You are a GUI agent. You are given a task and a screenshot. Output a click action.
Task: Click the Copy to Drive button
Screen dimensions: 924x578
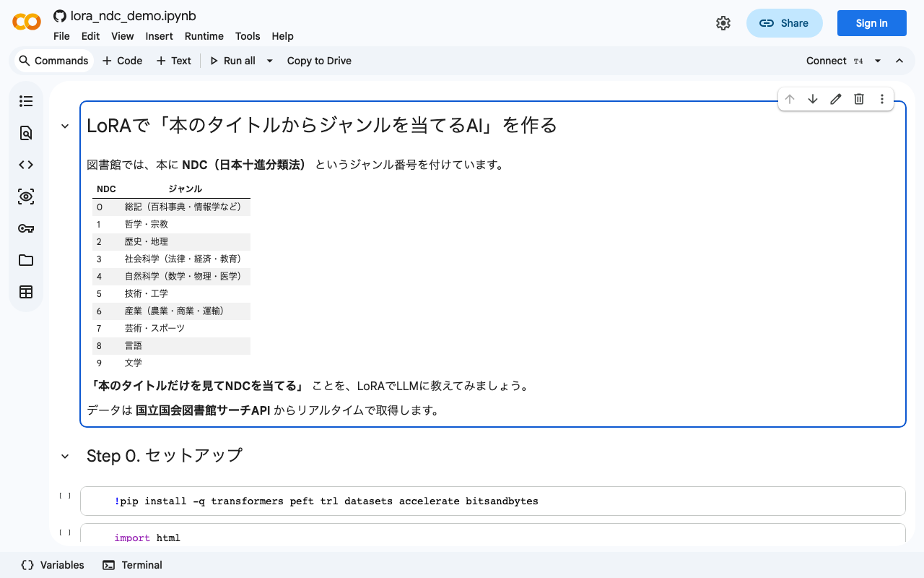coord(319,61)
